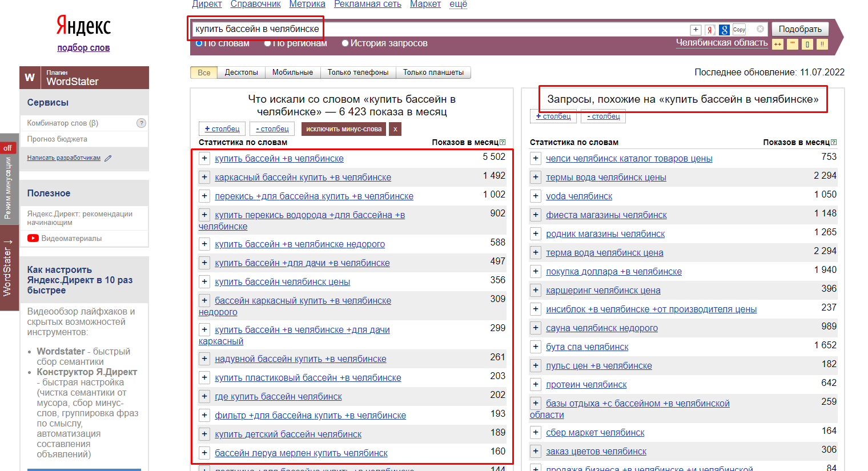This screenshot has height=471, width=868.
Task: Click the help icon beside right Показов в месяц
Action: (x=834, y=142)
